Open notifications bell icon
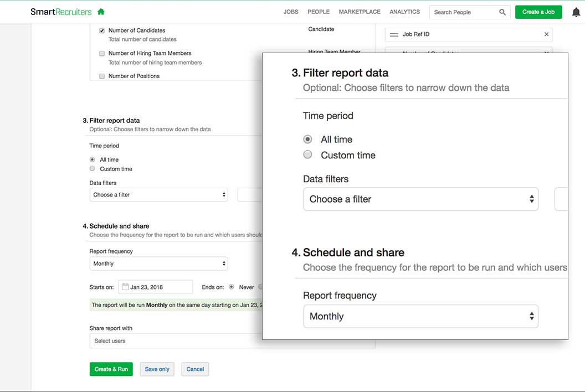 click(576, 12)
